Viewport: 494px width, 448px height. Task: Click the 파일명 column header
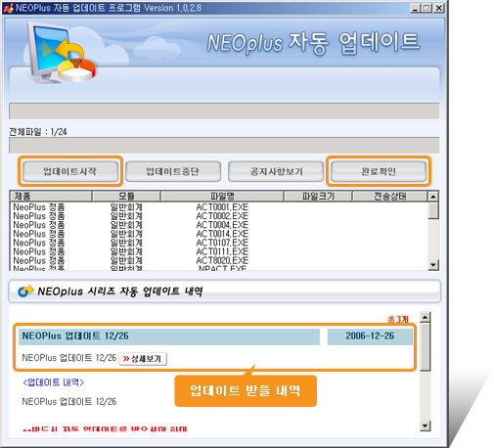click(x=222, y=197)
